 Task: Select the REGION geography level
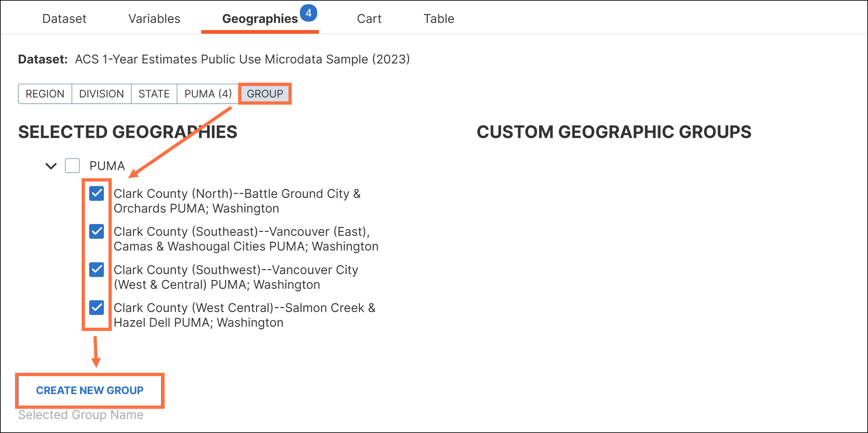click(x=45, y=94)
